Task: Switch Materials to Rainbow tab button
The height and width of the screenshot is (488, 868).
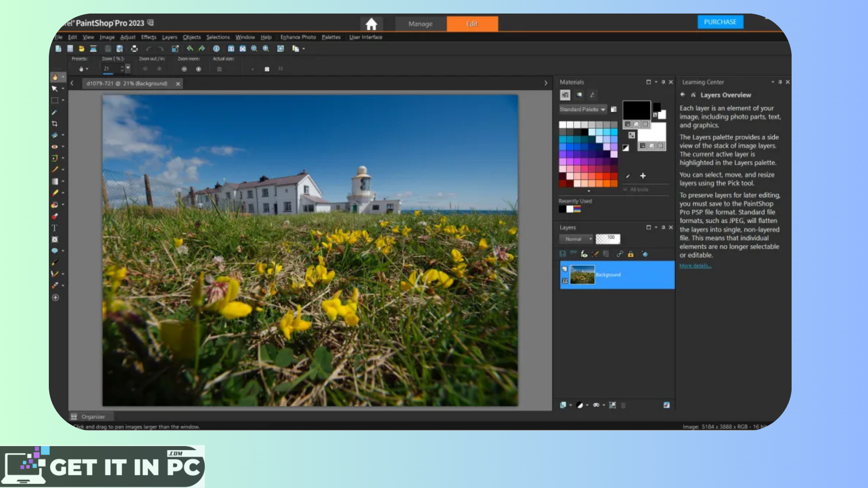Action: [x=579, y=94]
